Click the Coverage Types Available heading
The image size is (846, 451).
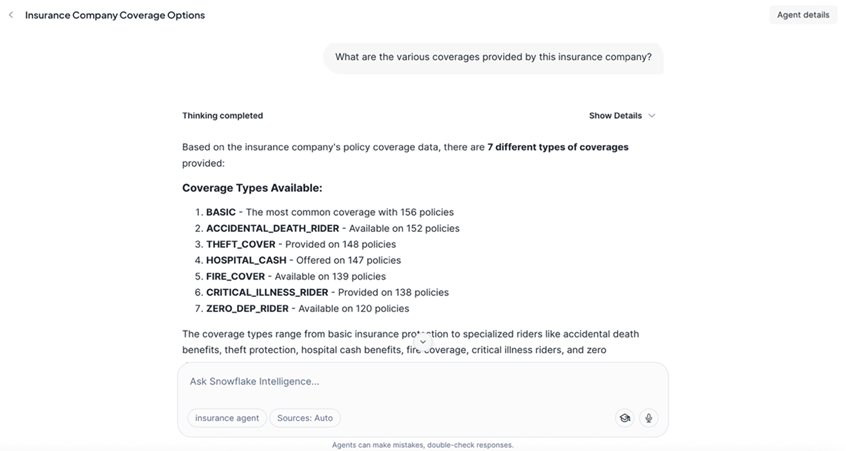(x=252, y=188)
